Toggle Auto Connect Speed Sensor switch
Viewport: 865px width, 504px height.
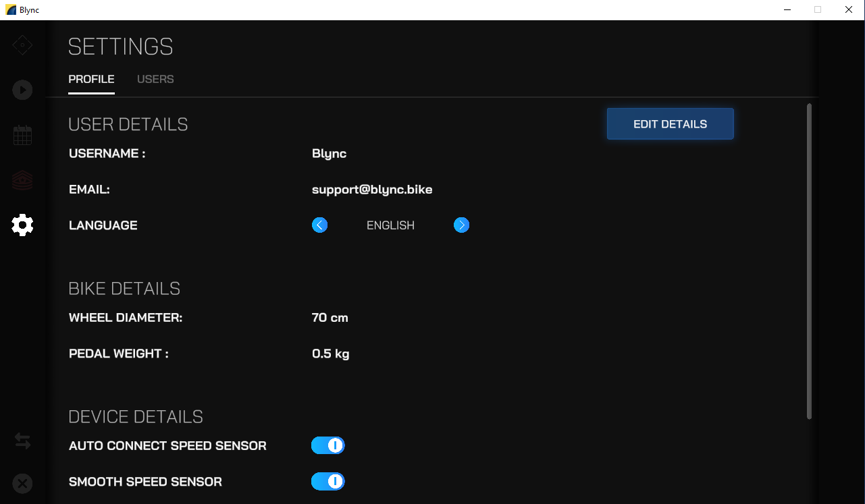328,445
